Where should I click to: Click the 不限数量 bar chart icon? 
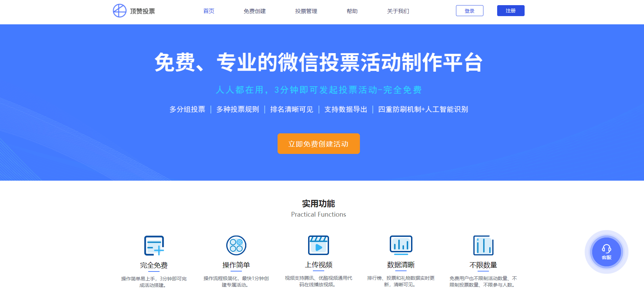(483, 245)
